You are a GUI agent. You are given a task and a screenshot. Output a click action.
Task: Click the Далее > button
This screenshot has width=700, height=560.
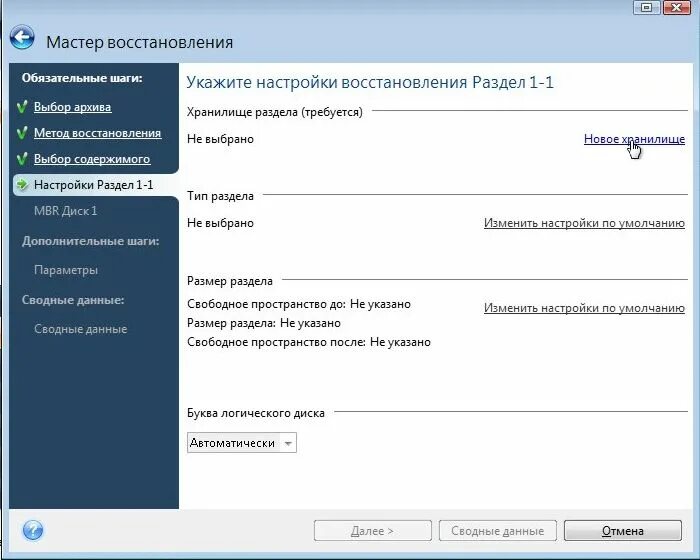[373, 531]
